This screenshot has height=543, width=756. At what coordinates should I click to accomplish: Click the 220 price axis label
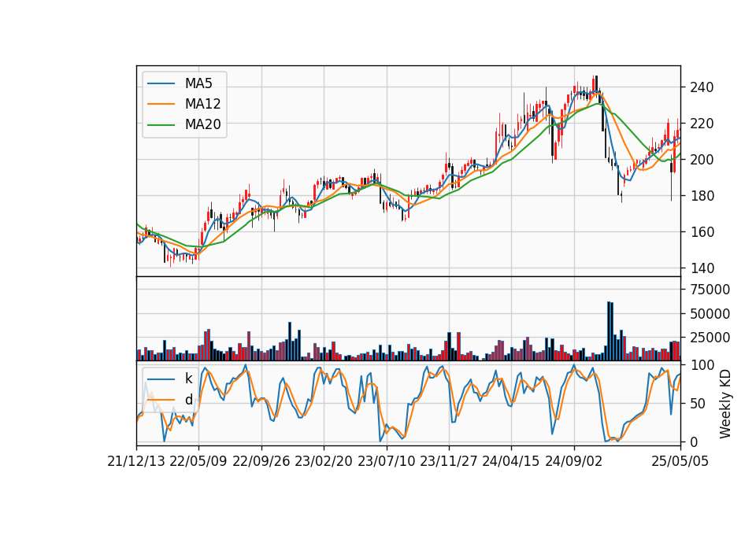tap(702, 124)
